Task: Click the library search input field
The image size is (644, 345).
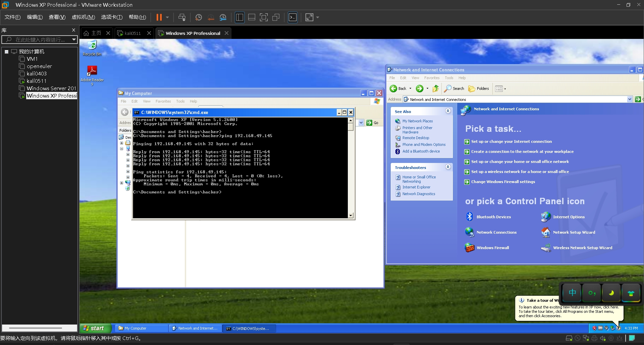Action: point(37,40)
